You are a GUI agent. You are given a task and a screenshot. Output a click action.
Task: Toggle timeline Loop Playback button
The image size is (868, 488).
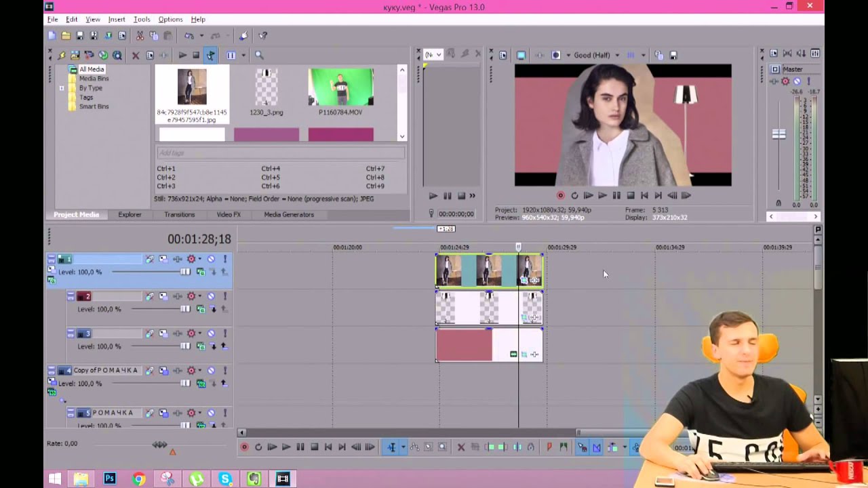click(x=258, y=447)
